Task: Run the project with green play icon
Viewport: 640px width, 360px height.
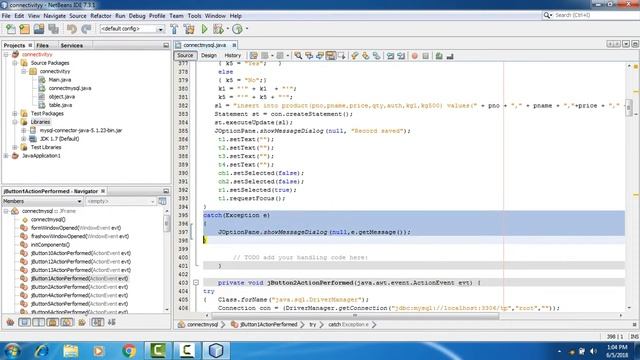Action: tap(204, 29)
